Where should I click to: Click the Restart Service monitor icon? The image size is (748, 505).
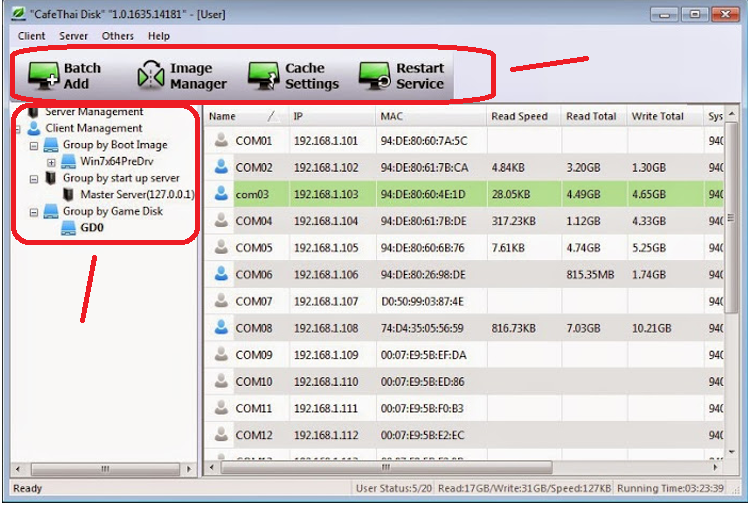click(375, 76)
